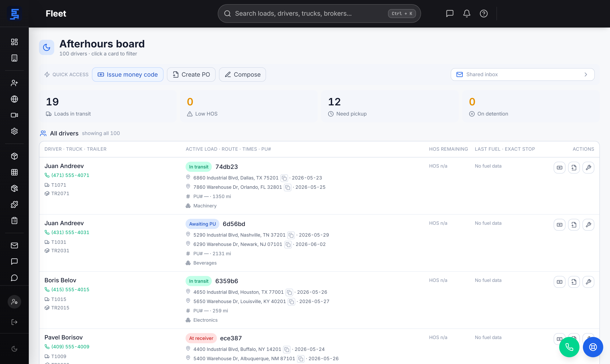Call Boris Belov at (415) 555-4015

tap(67, 290)
